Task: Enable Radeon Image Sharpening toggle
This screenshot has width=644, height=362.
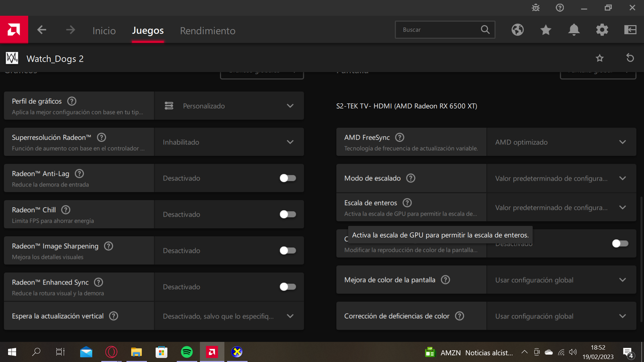Action: 288,250
